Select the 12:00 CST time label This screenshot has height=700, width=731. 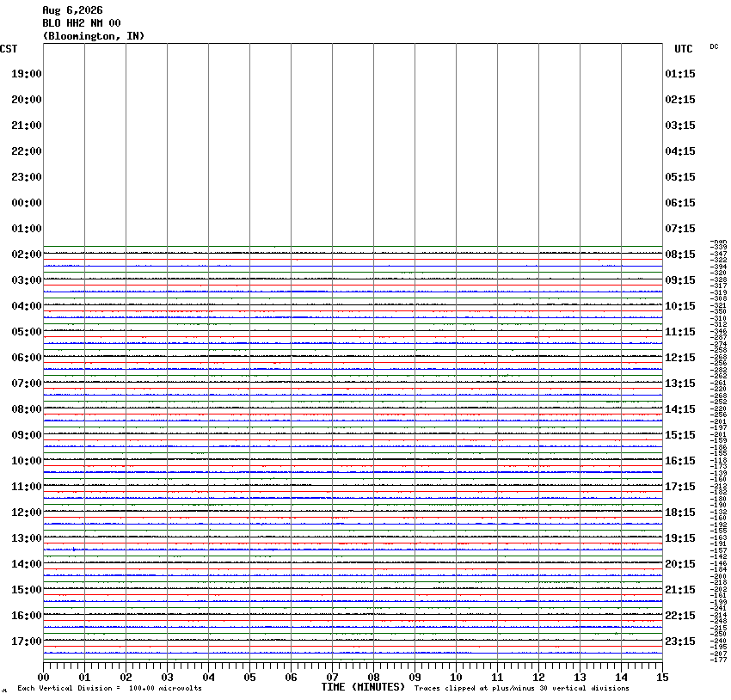click(27, 513)
